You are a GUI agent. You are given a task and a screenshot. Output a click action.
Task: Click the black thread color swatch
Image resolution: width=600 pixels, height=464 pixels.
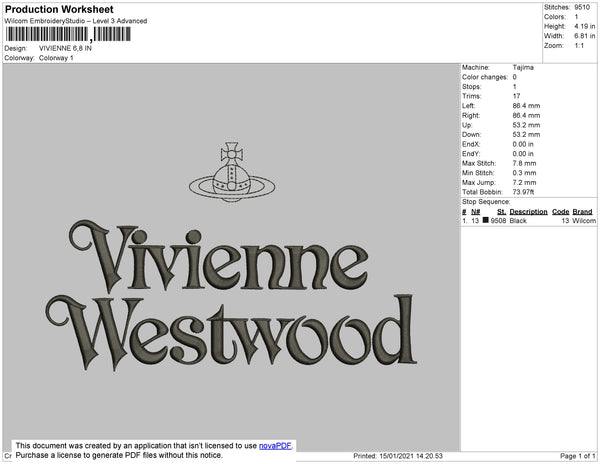click(x=485, y=220)
